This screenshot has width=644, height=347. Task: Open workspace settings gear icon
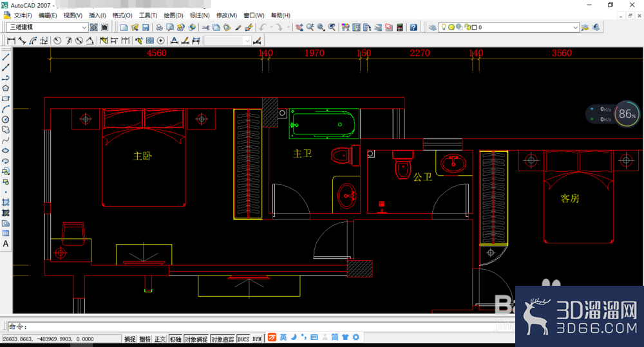pyautogui.click(x=93, y=28)
